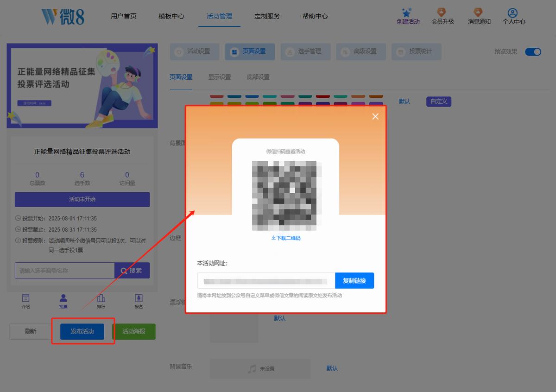Image resolution: width=556 pixels, height=392 pixels.
Task: Click the 自定义 color option button
Action: [x=439, y=101]
